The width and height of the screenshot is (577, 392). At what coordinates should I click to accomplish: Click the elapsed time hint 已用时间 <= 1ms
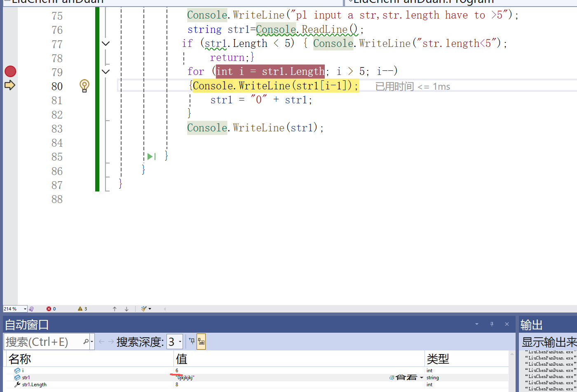(x=413, y=86)
